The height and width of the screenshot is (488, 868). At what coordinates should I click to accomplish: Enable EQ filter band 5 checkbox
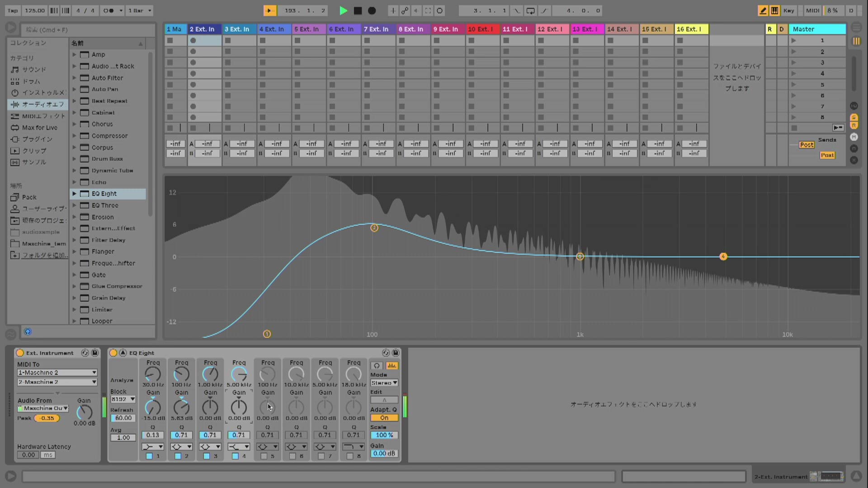click(x=264, y=456)
